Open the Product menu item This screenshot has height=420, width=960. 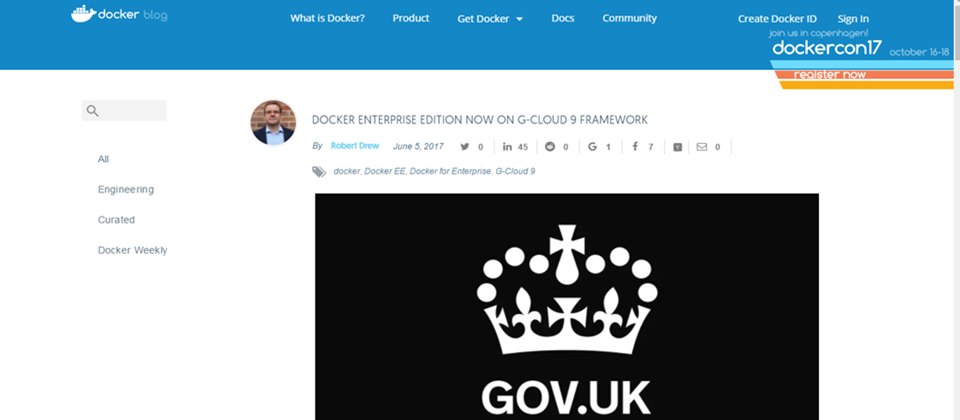click(x=411, y=18)
